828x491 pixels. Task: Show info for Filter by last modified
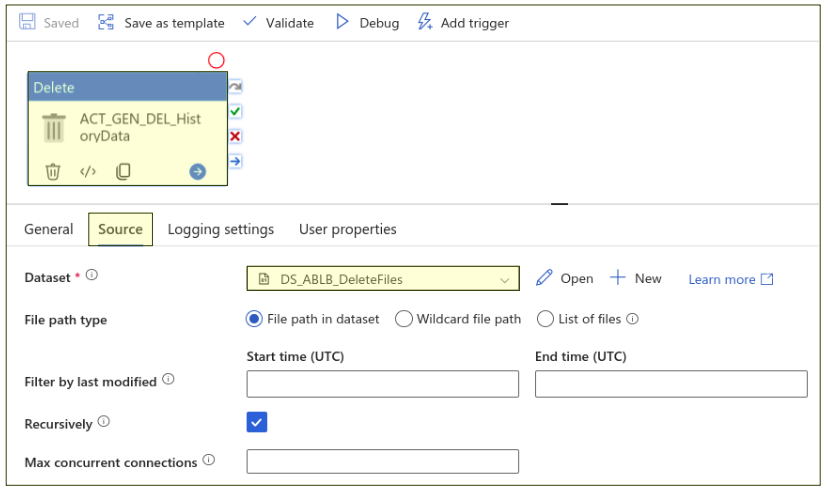click(x=168, y=379)
